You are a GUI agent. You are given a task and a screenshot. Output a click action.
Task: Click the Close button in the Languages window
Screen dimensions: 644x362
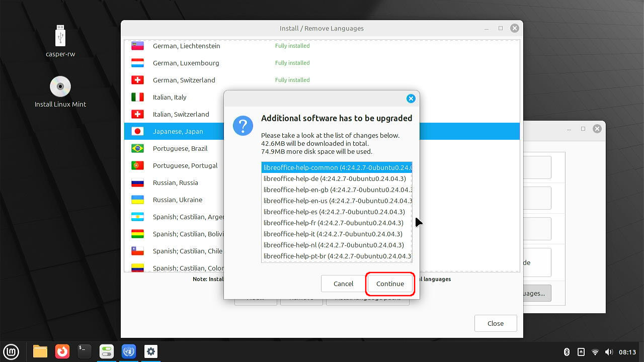[x=495, y=323]
